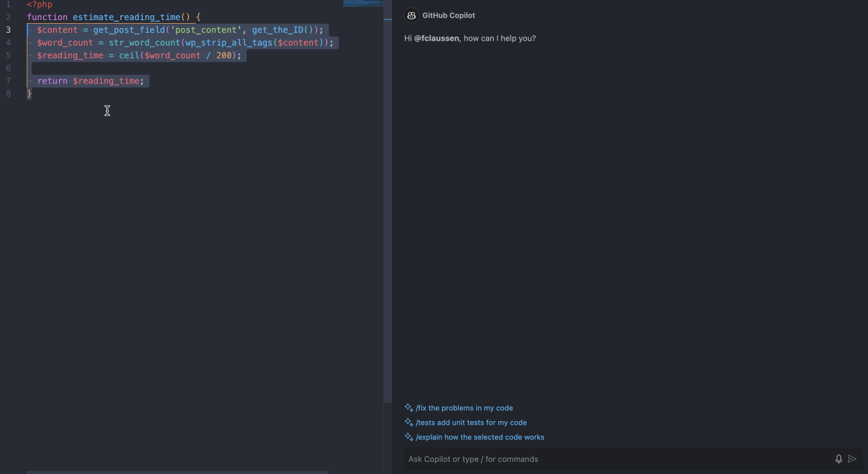Select the /tests add unit tests command
Viewport: 868px width, 474px height.
point(471,422)
